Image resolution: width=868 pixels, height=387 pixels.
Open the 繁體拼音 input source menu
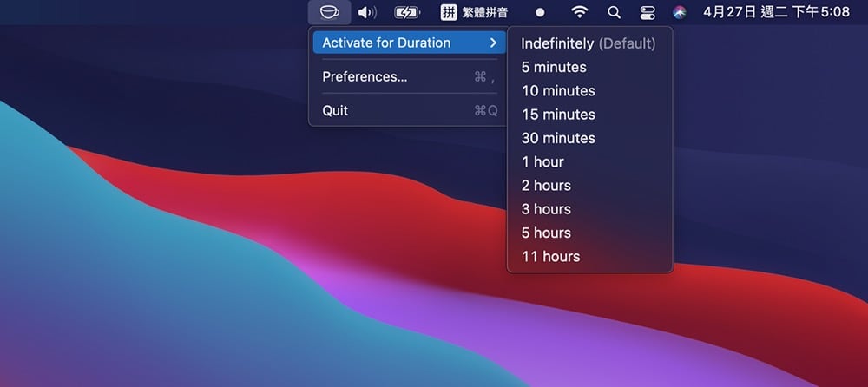(x=474, y=12)
